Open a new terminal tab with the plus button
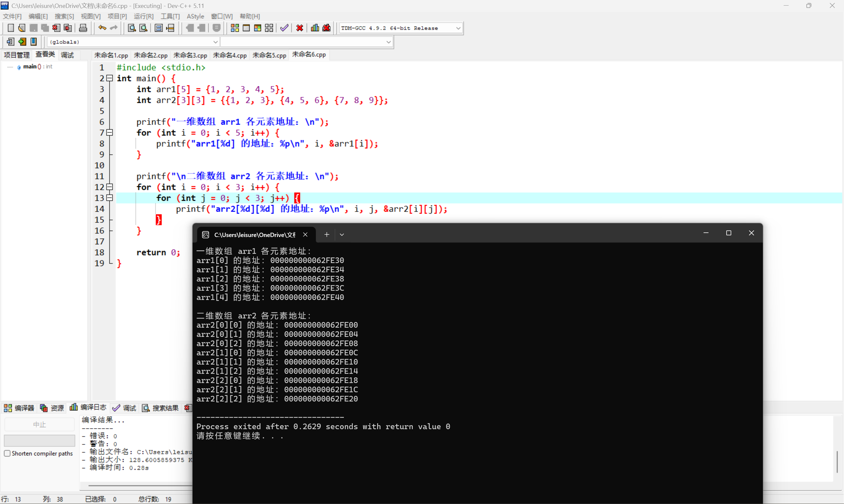This screenshot has height=504, width=844. click(x=326, y=234)
